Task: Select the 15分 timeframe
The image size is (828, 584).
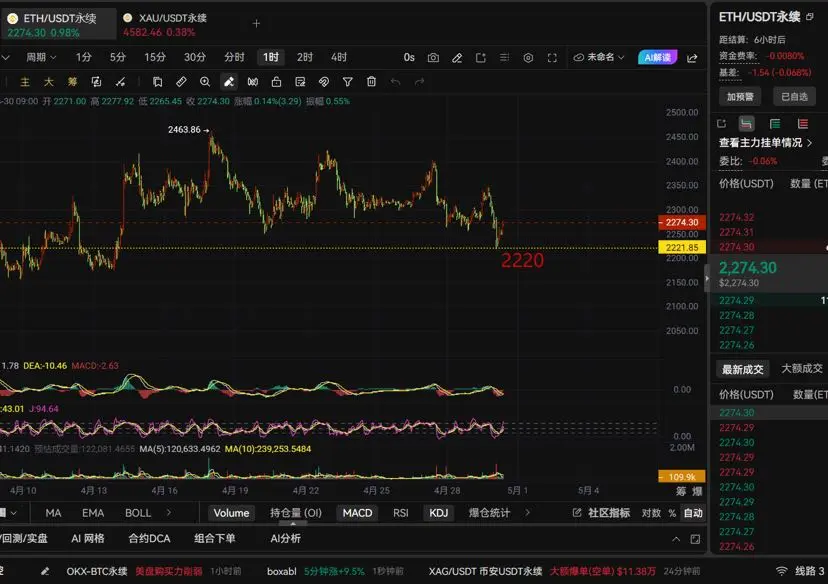Action: (155, 57)
